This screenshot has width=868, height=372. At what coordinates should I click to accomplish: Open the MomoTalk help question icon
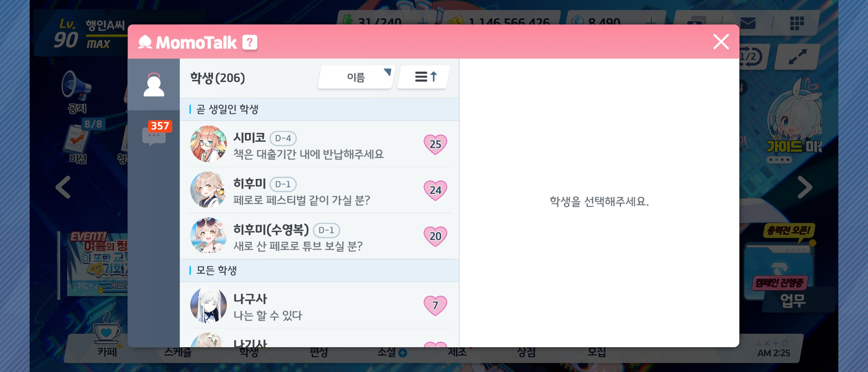coord(250,42)
